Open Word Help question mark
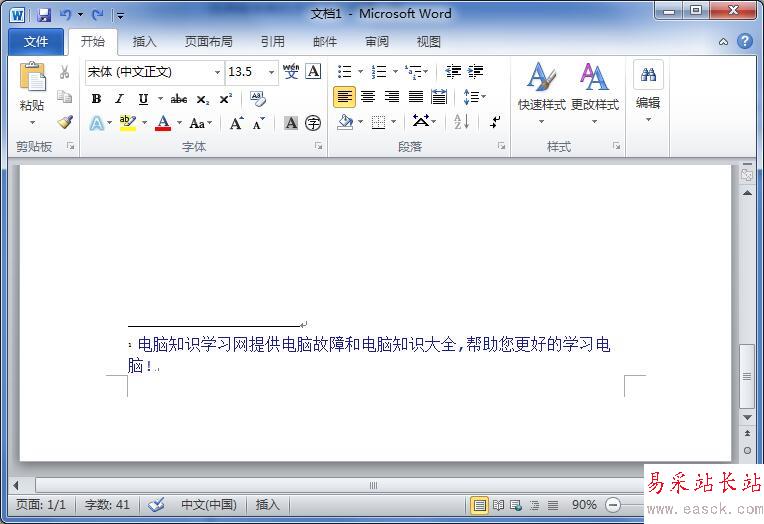The image size is (764, 524). (745, 41)
